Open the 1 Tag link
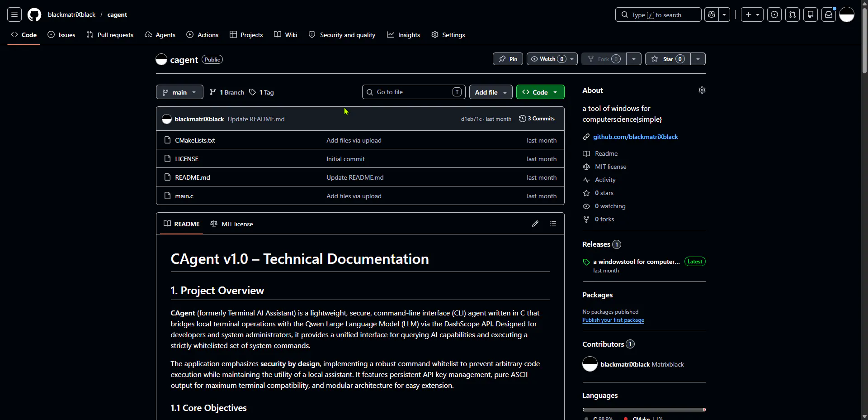868x420 pixels. 262,92
